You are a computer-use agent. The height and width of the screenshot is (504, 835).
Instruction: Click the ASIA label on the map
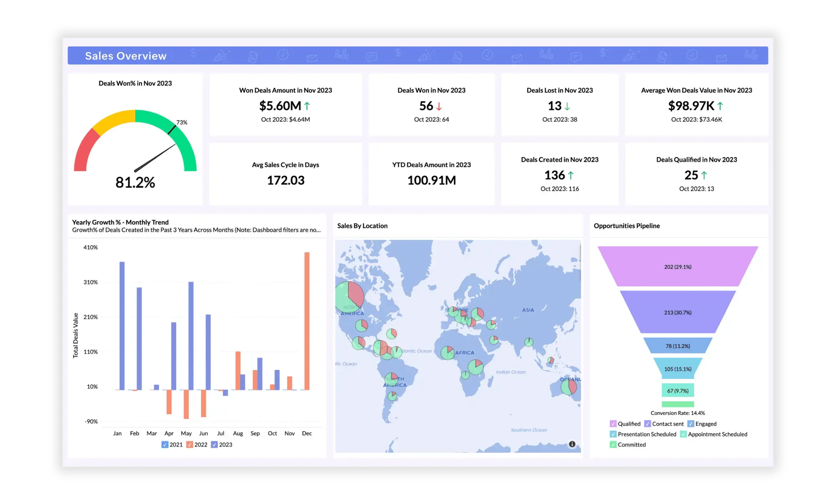528,310
